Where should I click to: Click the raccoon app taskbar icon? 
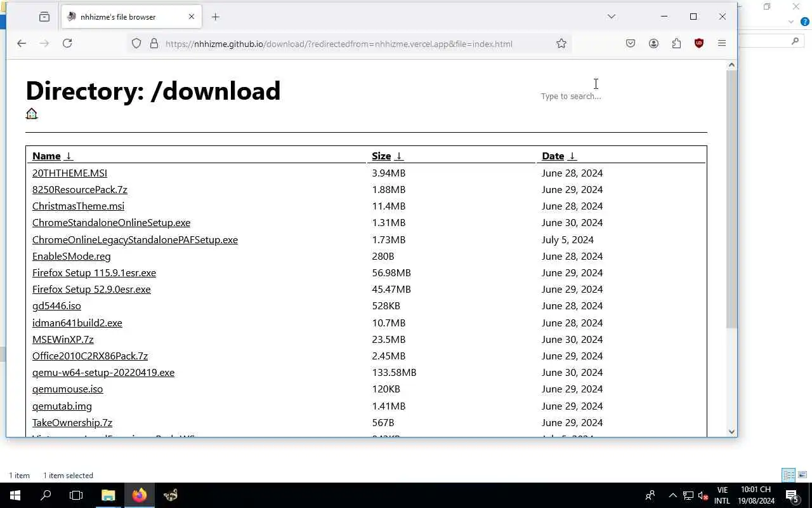tap(171, 495)
